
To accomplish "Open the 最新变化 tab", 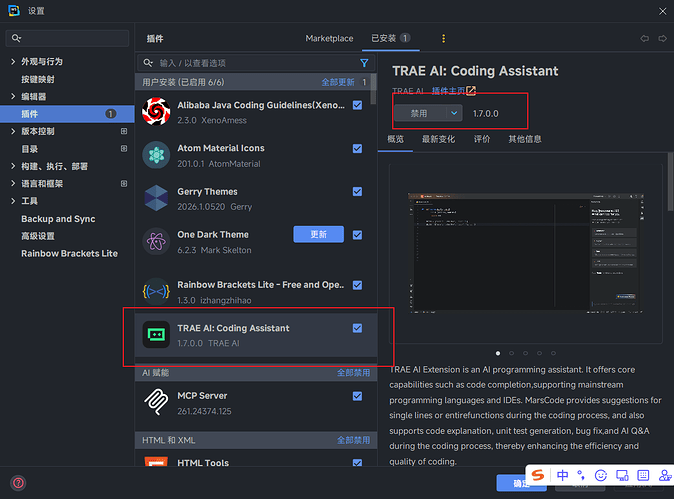I will 438,139.
